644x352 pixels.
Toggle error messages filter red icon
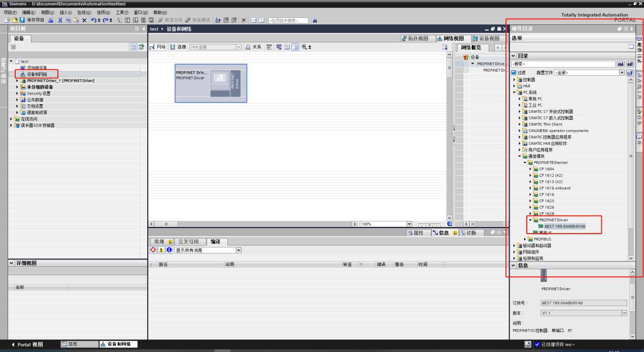click(153, 250)
